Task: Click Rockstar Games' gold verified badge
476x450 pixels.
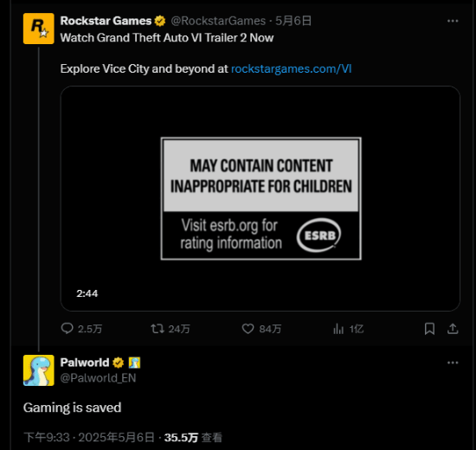Action: point(160,21)
